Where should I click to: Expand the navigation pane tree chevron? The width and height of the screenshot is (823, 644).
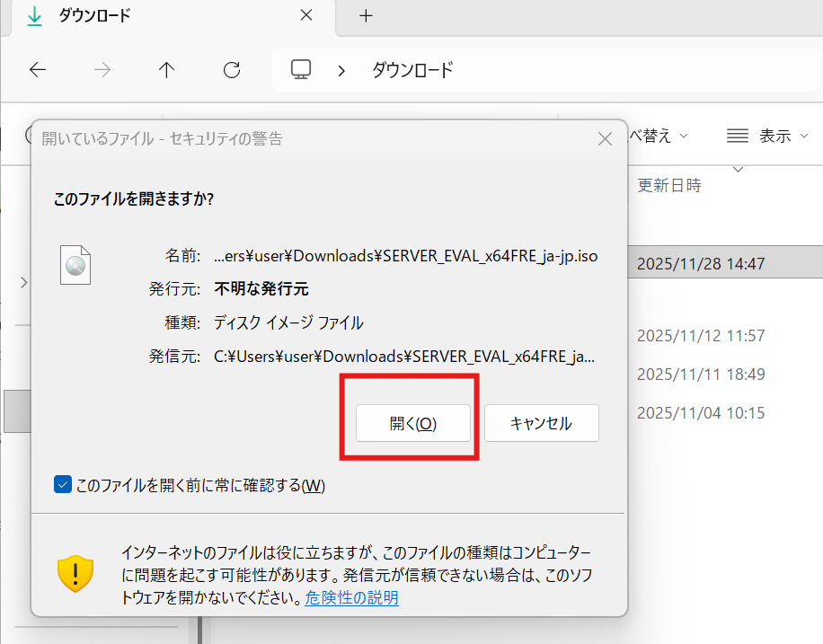(23, 283)
